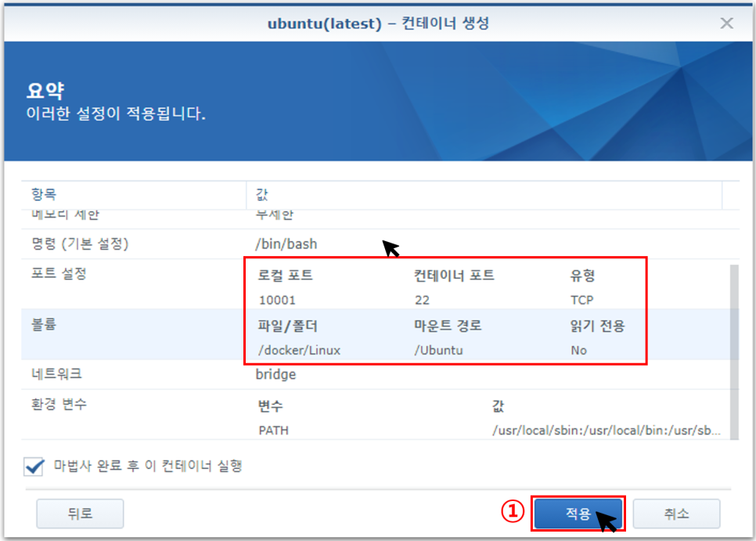Select the 읽기 전용 sub-header
Viewport: 756px width, 541px height.
click(597, 326)
